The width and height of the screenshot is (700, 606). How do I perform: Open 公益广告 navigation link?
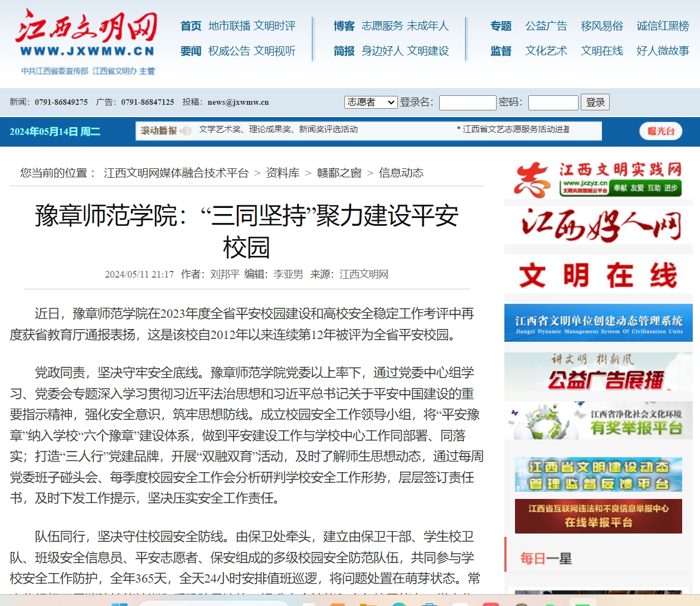tap(546, 26)
